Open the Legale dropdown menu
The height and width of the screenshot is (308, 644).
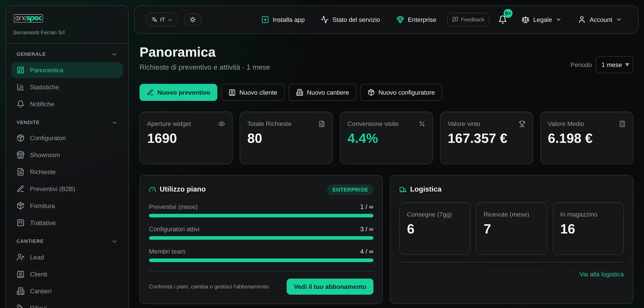point(541,20)
